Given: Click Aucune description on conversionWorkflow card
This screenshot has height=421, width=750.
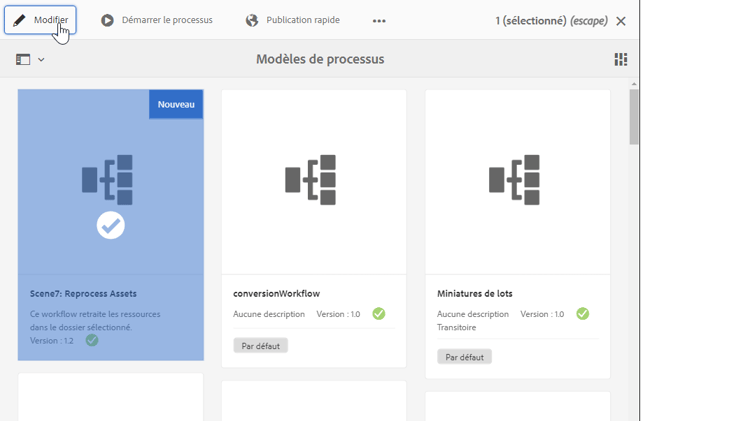Looking at the screenshot, I should tap(269, 314).
